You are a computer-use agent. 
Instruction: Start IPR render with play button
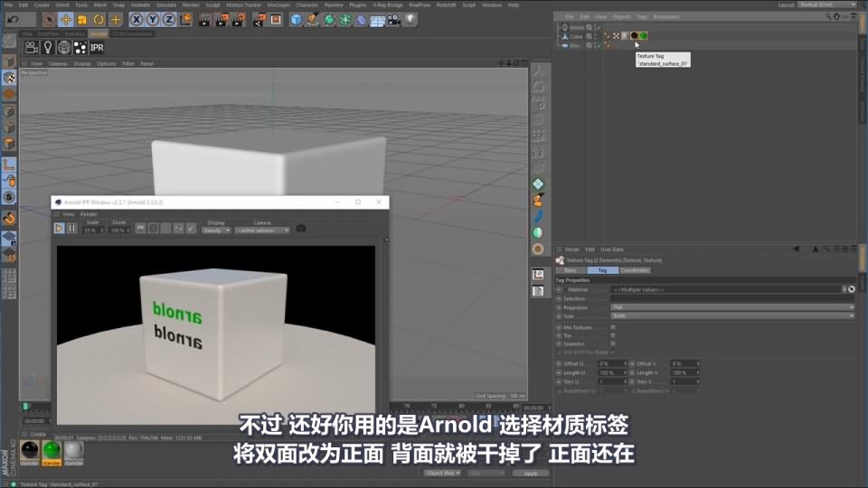(59, 228)
